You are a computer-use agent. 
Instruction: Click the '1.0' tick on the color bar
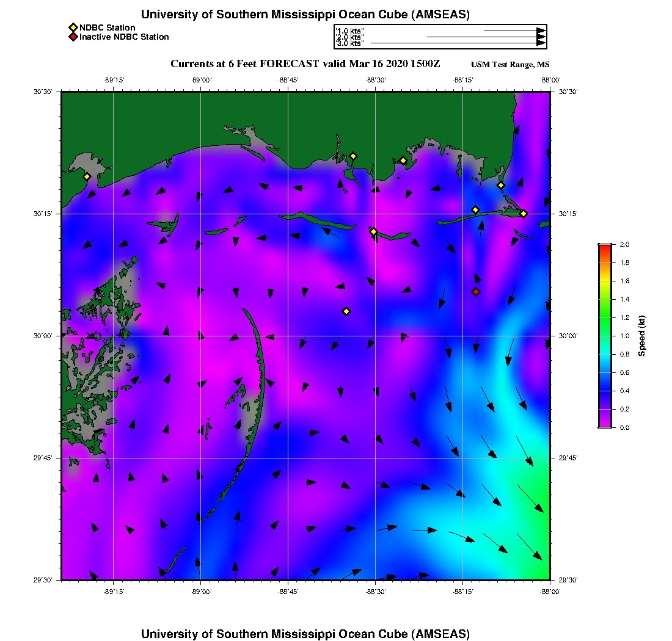click(624, 336)
